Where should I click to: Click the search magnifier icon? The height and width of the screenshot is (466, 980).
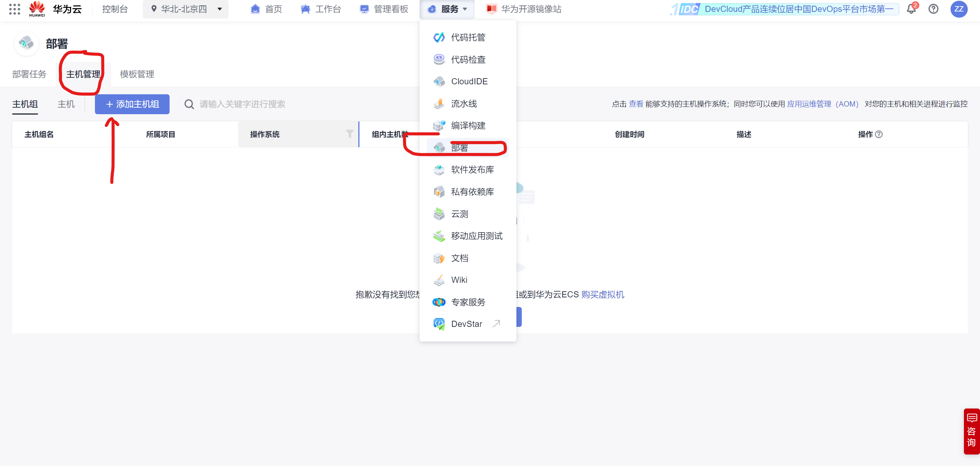(x=189, y=104)
